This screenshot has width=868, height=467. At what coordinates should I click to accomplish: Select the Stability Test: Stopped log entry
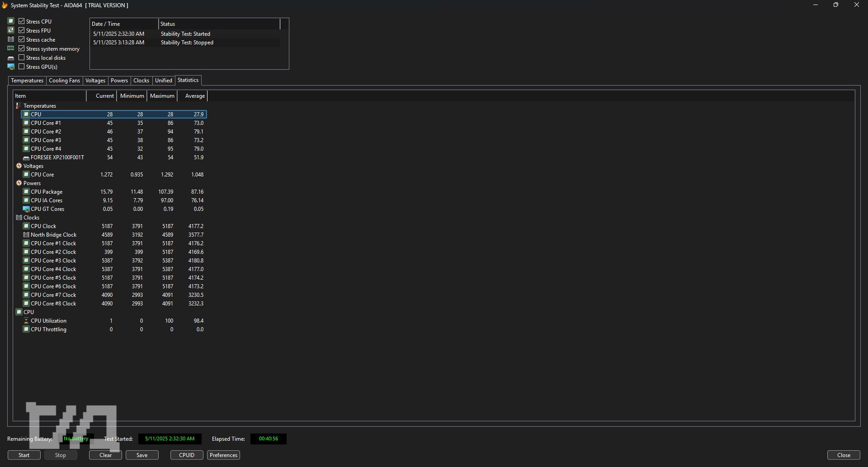point(185,43)
